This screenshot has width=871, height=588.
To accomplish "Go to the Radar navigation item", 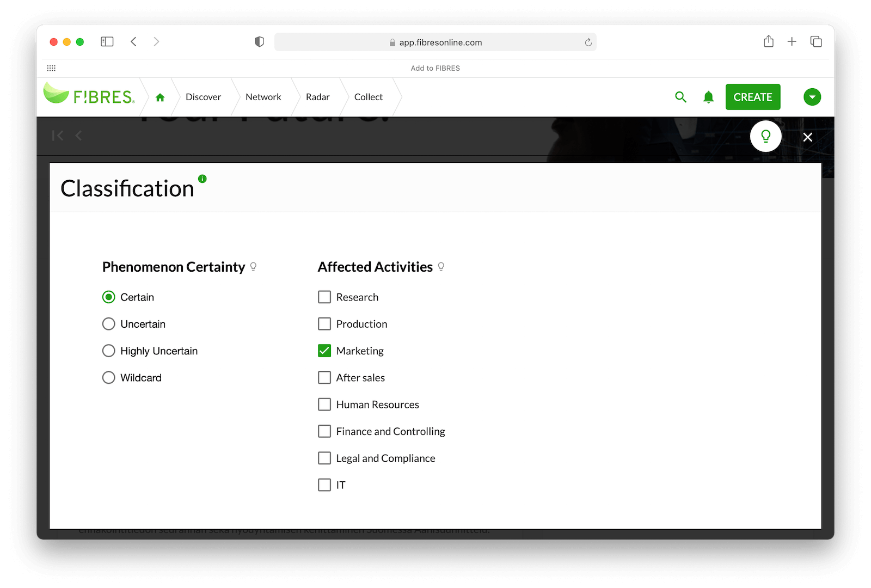I will tap(317, 97).
